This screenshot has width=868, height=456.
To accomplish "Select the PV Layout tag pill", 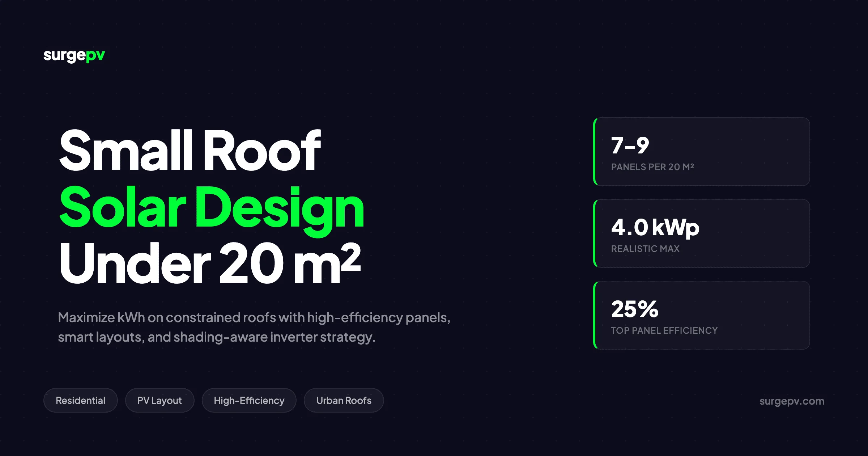I will pyautogui.click(x=159, y=400).
